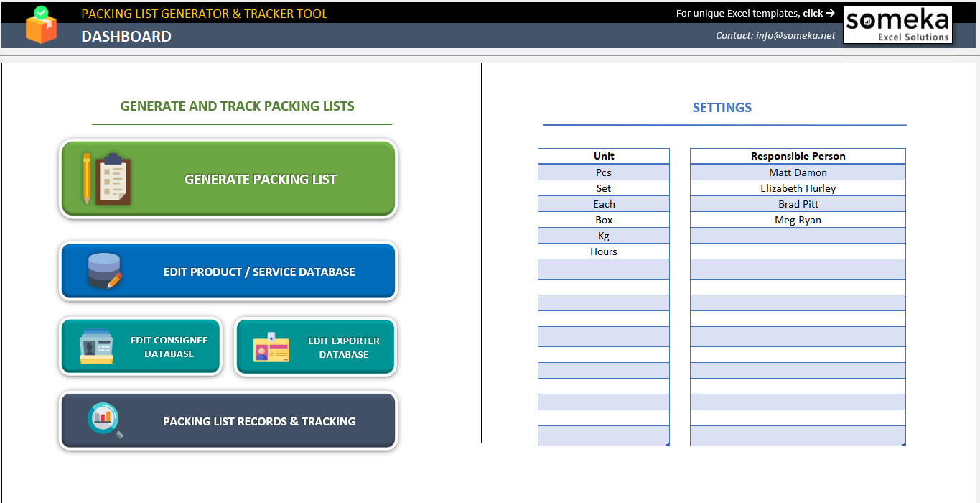Select the Pcs unit cell
Image resolution: width=980 pixels, height=503 pixels.
(603, 172)
